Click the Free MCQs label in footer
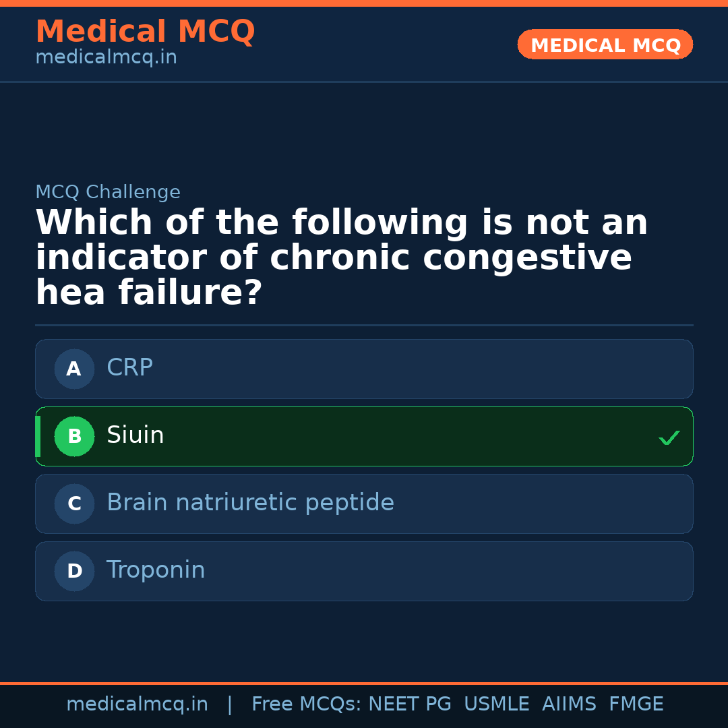Image resolution: width=728 pixels, height=728 pixels. click(307, 704)
